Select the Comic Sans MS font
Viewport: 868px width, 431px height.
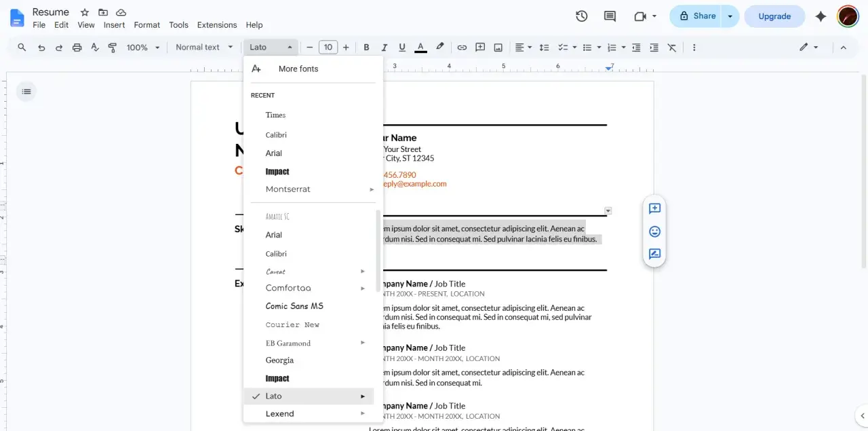[309, 306]
